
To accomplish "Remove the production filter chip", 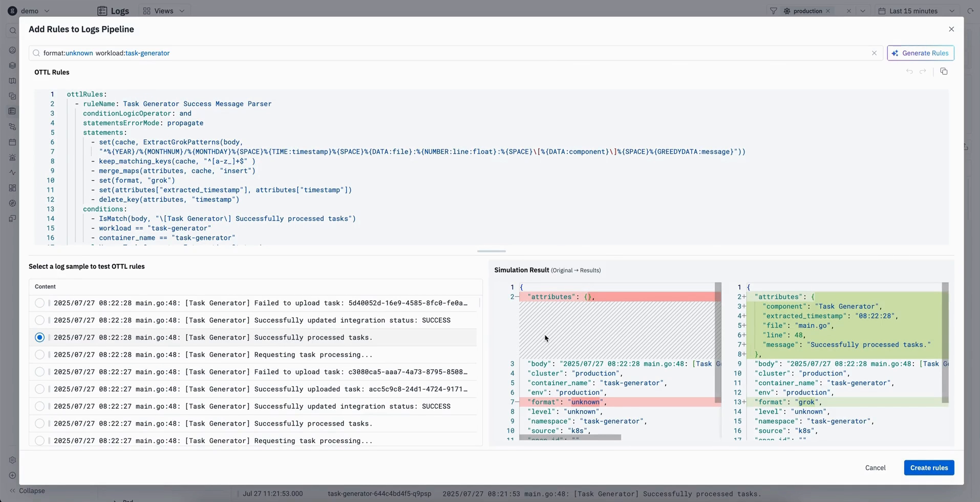I will 827,11.
